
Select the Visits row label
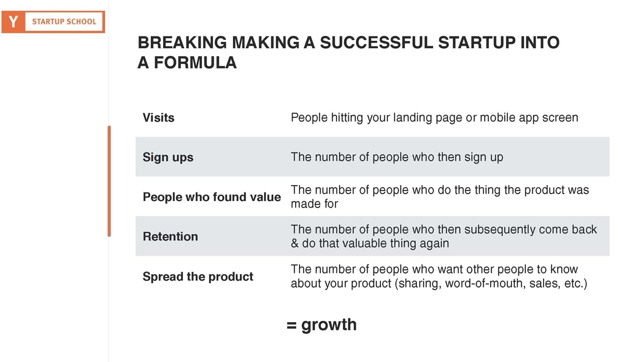click(158, 117)
